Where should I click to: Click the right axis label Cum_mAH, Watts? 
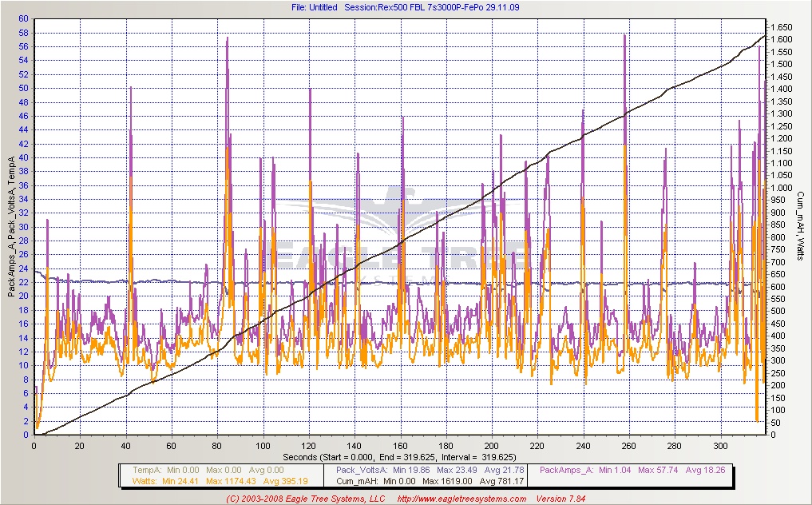click(x=799, y=229)
